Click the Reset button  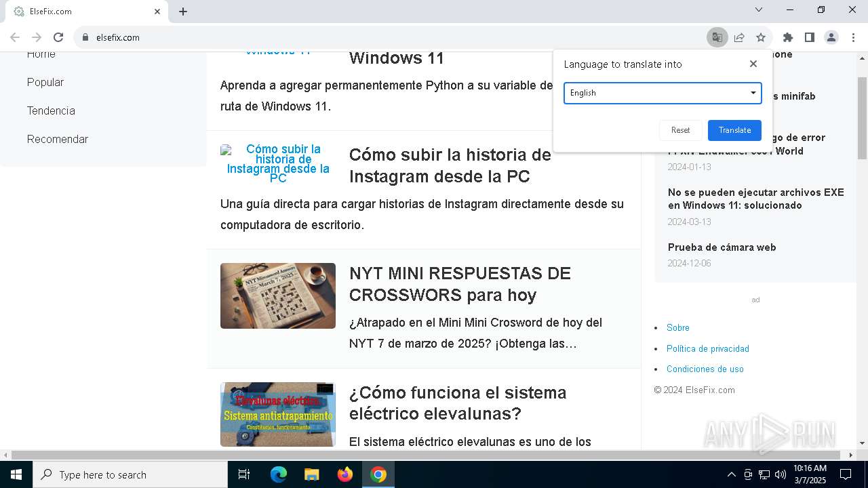(x=680, y=130)
